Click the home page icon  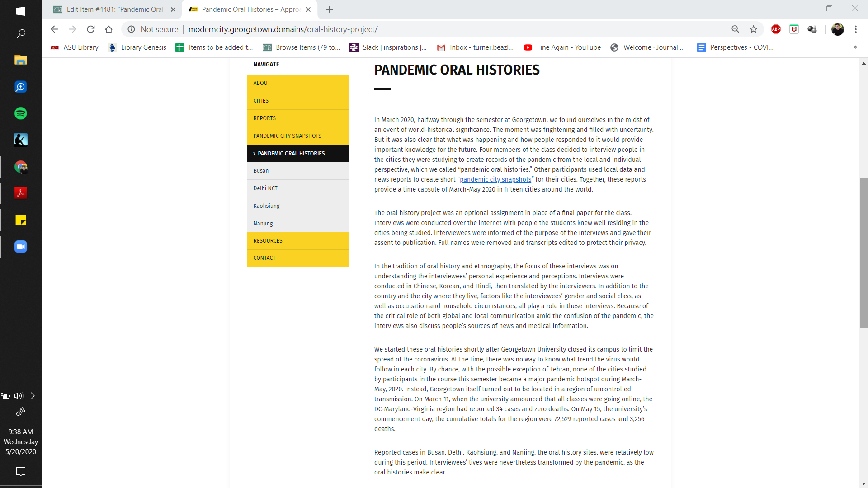108,29
